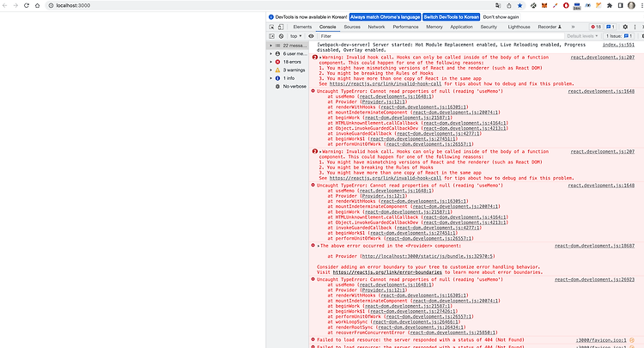Screen dimensions: 644x348
Task: Click the 18 errors counter badge
Action: 596,27
